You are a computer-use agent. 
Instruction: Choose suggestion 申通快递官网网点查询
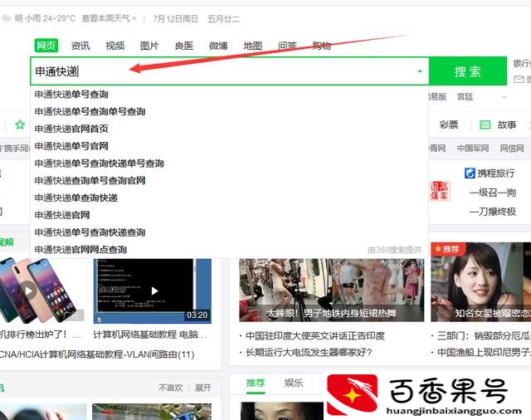(229, 250)
